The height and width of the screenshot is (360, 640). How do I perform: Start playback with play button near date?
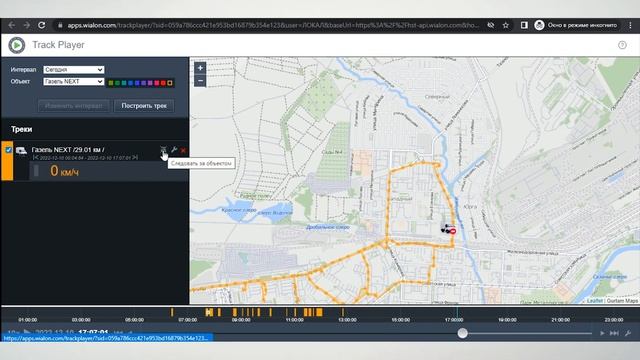27,332
